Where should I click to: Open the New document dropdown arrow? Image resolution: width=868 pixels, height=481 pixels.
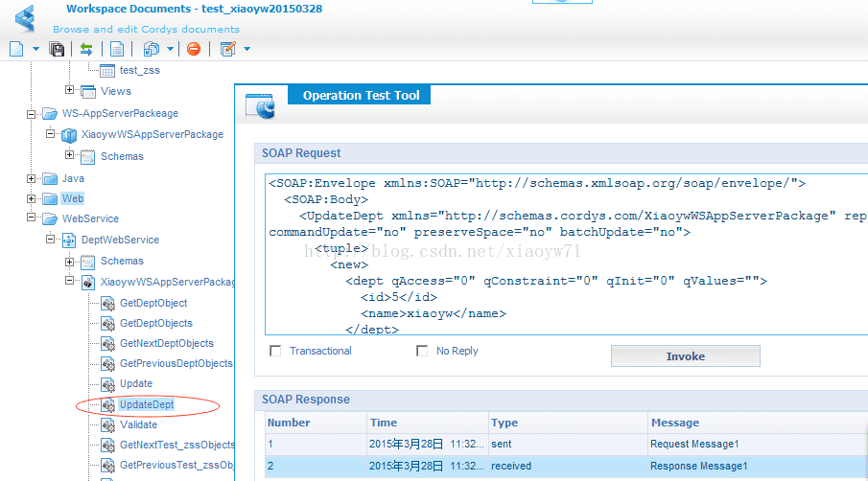tap(36, 49)
